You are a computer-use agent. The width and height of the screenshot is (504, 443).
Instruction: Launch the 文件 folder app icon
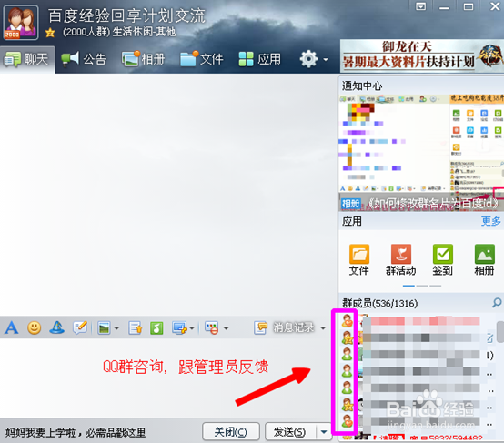click(359, 260)
